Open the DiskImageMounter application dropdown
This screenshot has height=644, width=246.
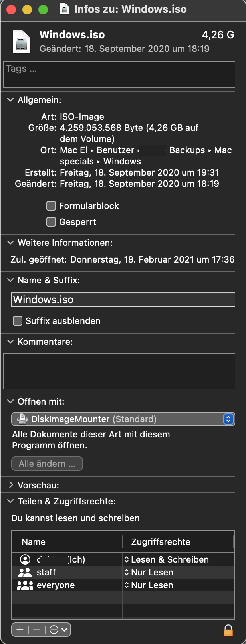tap(123, 419)
